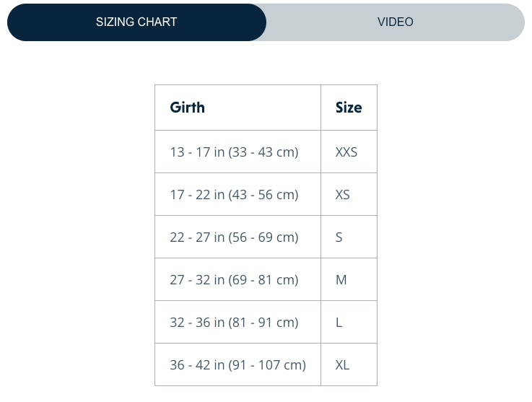Click the XXS size cell
Viewport: 532px width, 402px height.
(x=349, y=152)
